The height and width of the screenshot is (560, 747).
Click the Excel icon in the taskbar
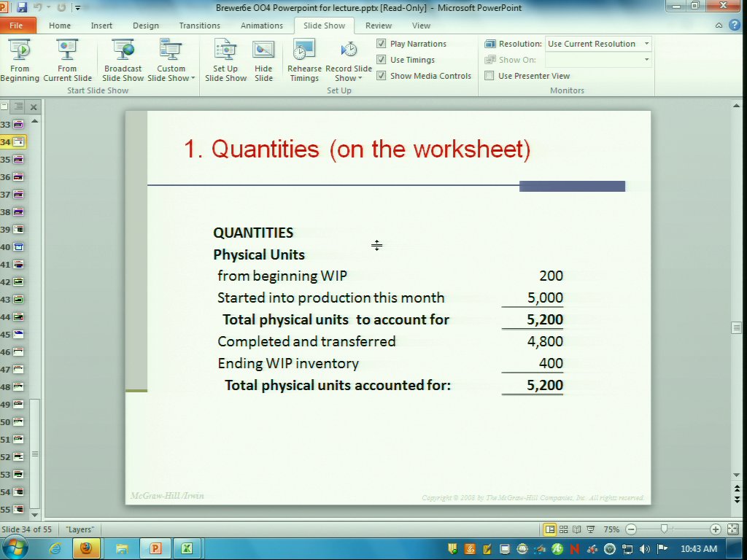[x=187, y=548]
